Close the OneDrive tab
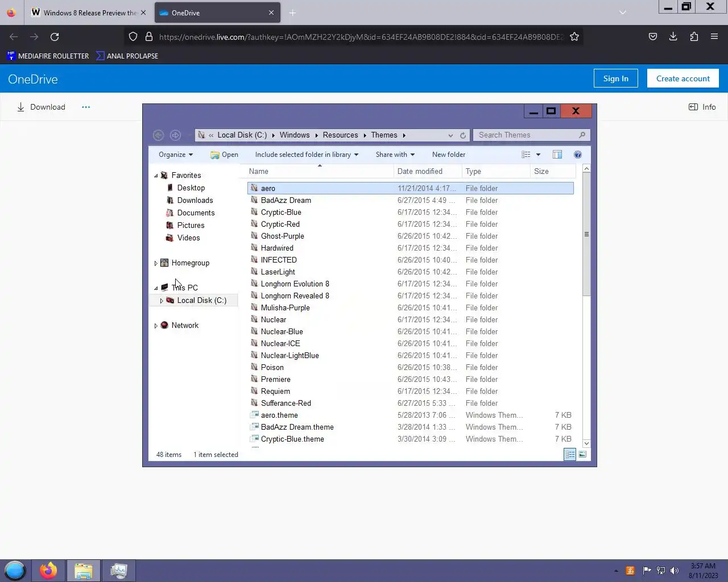 (271, 13)
